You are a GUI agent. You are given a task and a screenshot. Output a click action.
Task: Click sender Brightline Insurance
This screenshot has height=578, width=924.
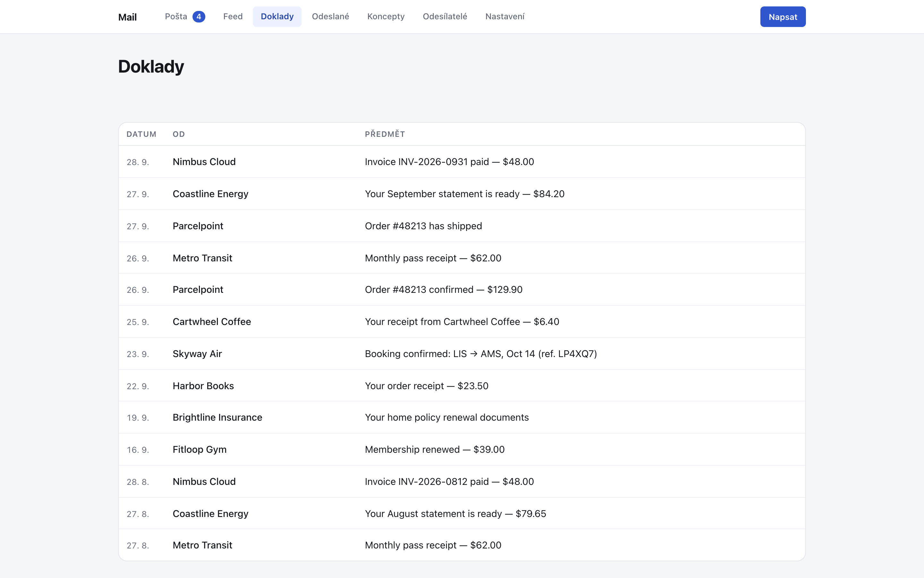pos(217,417)
